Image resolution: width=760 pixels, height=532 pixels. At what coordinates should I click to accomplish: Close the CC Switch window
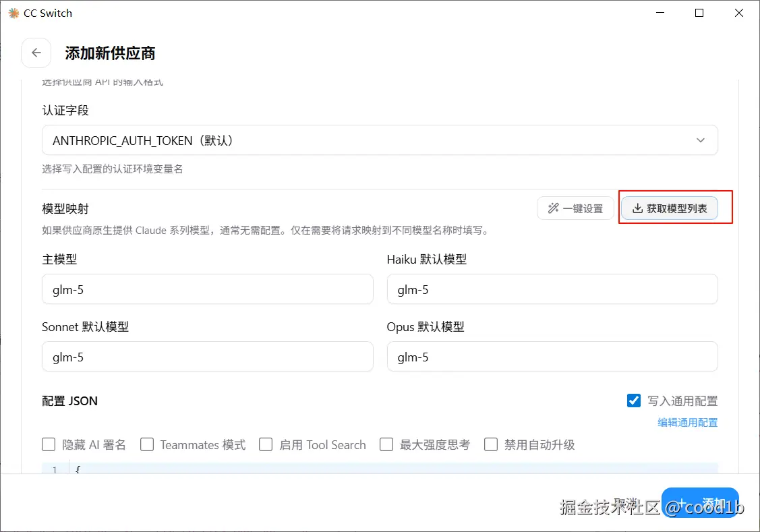coord(739,13)
